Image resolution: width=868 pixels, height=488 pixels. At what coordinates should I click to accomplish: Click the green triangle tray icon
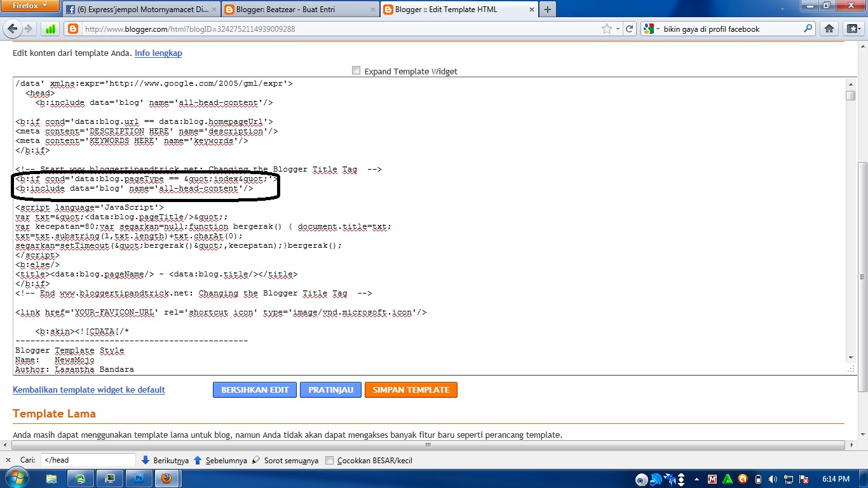pos(727,479)
